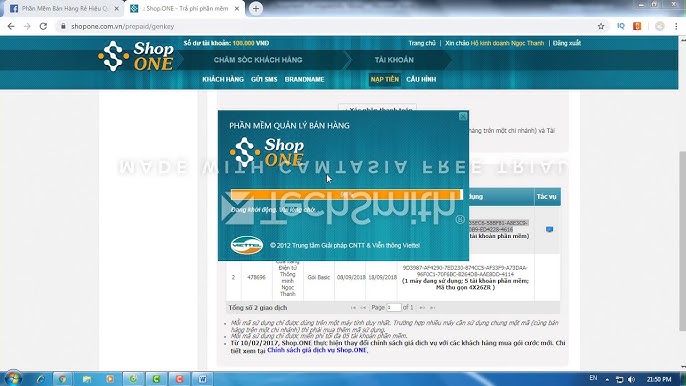Open the media player taskbar icon
686x386 pixels.
click(110, 379)
